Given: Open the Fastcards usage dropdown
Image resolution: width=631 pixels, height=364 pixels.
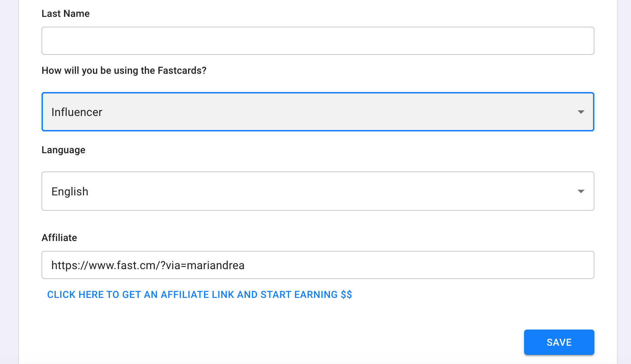Looking at the screenshot, I should coord(318,112).
